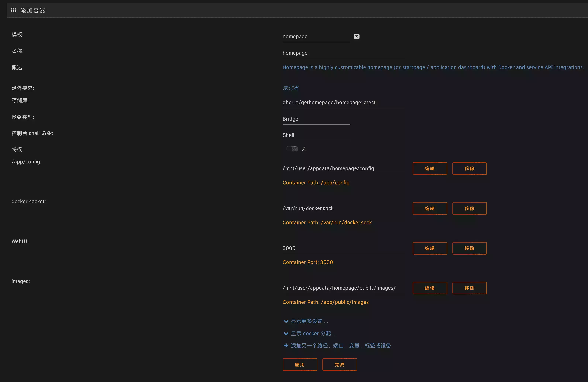588x382 pixels.
Task: Click 编辑 for the /app/config path
Action: 430,169
